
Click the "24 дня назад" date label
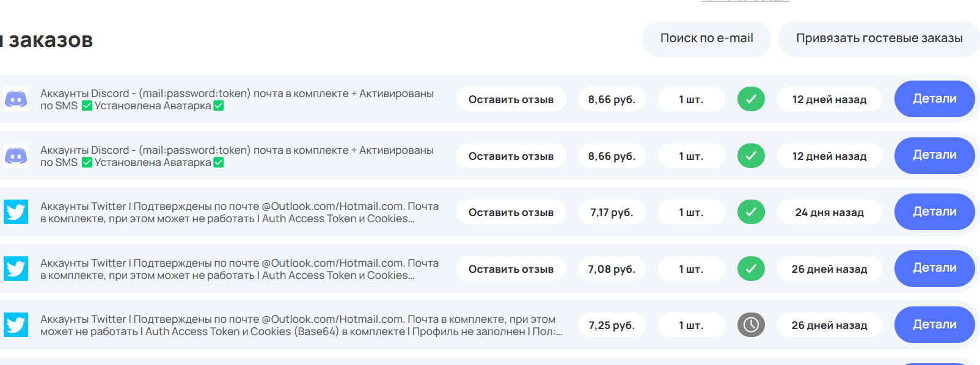829,212
